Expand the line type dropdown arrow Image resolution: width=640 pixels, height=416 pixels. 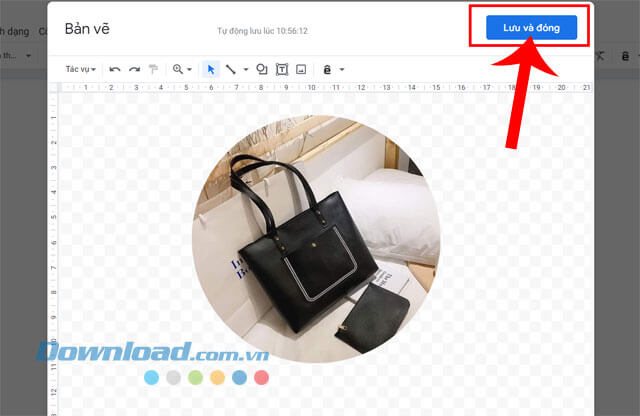(246, 70)
